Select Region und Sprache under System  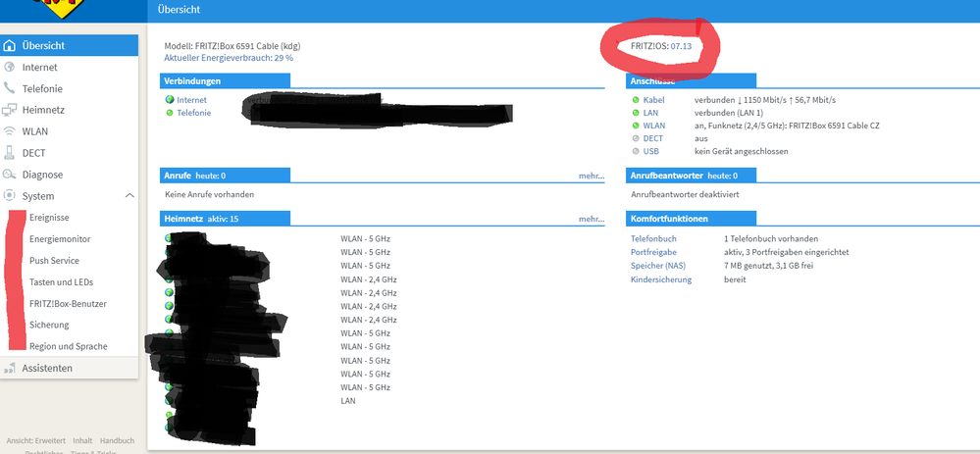[69, 346]
